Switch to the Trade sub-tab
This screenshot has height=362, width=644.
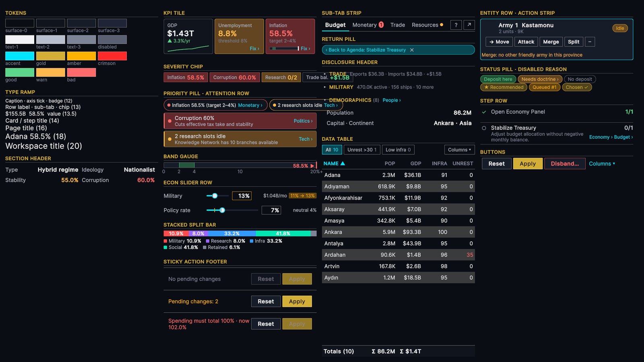[398, 25]
